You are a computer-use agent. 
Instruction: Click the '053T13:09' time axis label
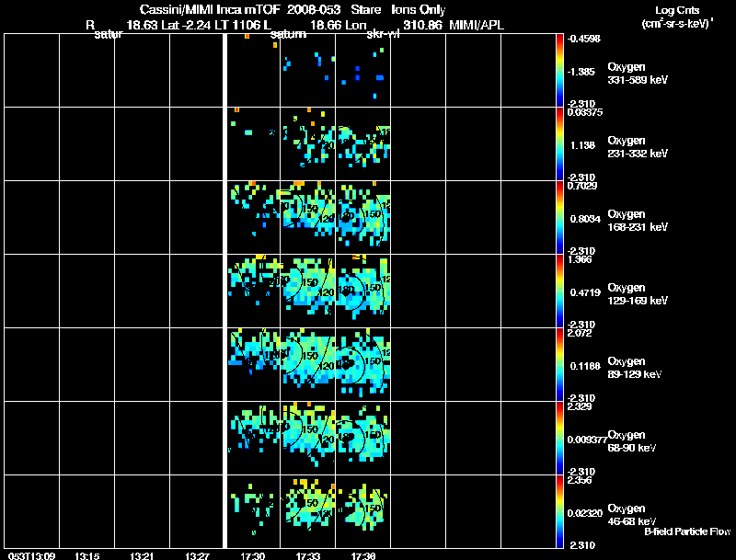coord(31,555)
